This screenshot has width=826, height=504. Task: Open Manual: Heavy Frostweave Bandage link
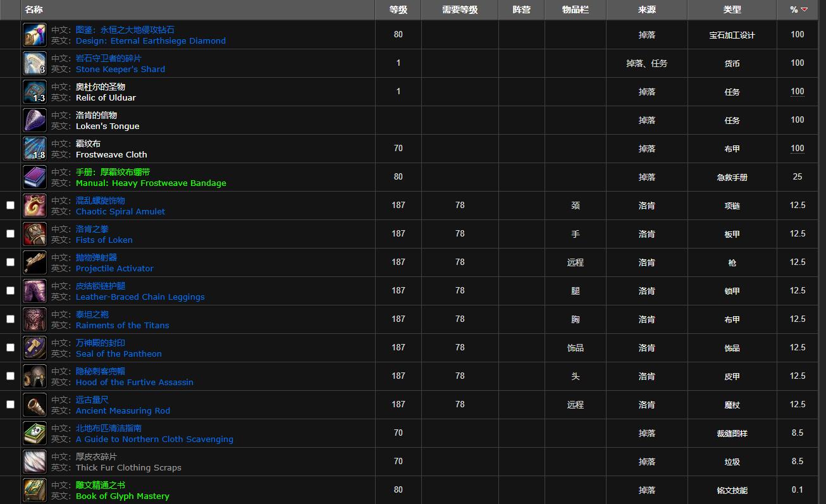click(151, 183)
